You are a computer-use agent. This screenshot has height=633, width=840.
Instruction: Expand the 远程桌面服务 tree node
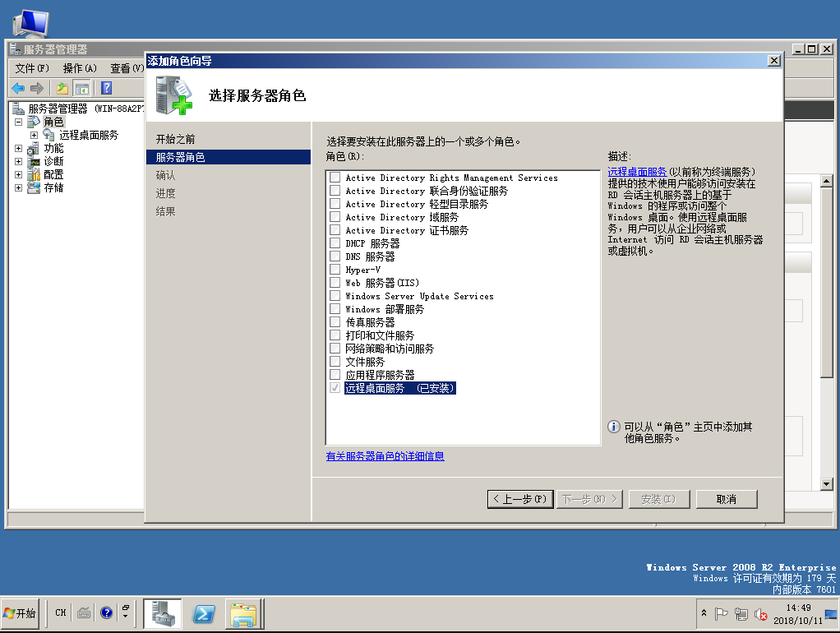(34, 135)
